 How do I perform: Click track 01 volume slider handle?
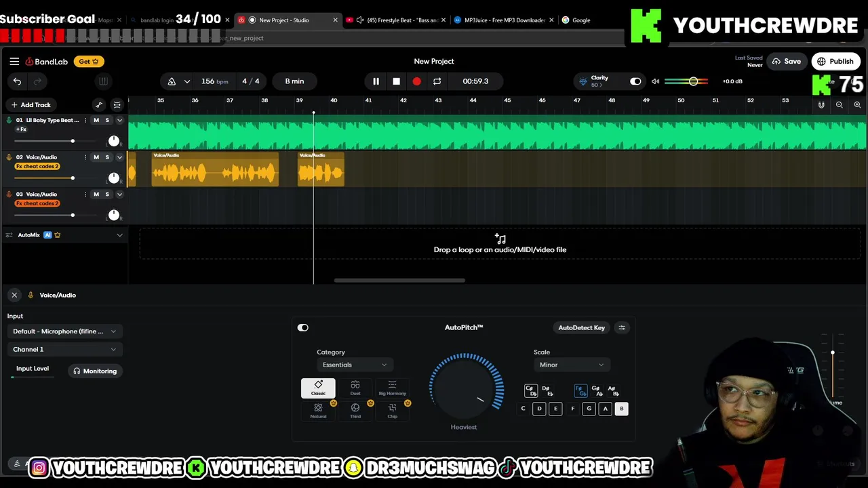pyautogui.click(x=73, y=141)
